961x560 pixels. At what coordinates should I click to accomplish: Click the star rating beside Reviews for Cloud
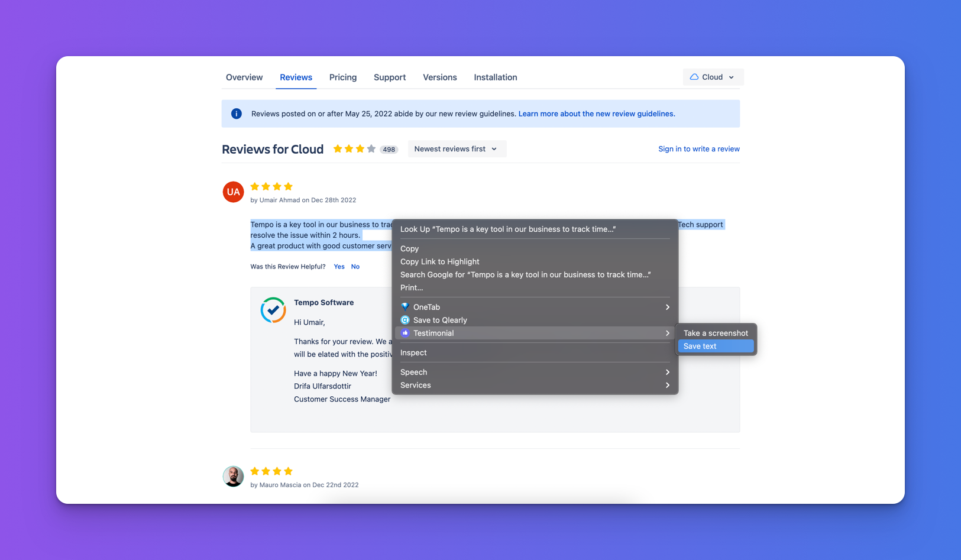click(x=354, y=149)
